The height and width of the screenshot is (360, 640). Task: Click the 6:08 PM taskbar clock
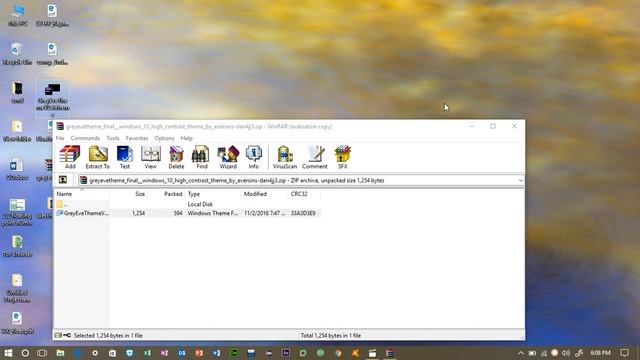click(600, 353)
